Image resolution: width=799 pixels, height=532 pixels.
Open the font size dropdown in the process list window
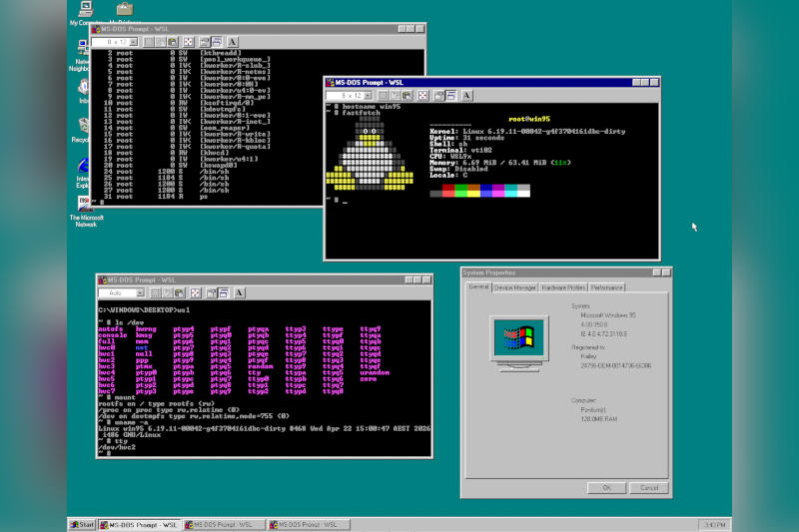(132, 42)
